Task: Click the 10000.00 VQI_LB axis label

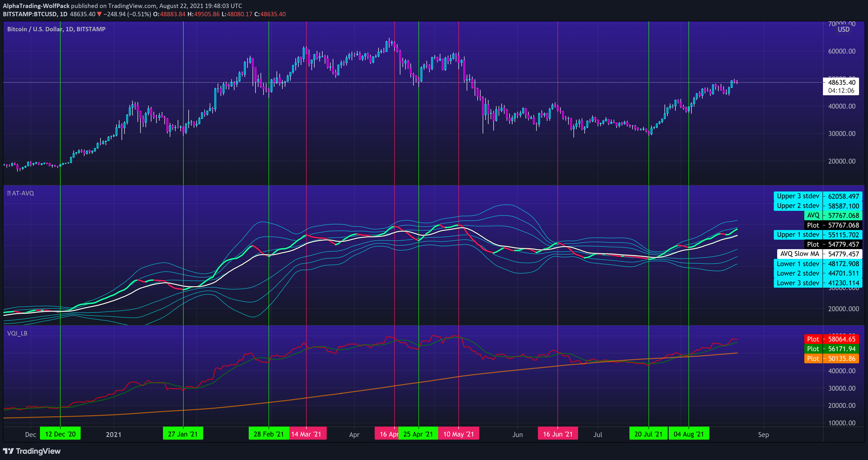Action: coord(842,423)
